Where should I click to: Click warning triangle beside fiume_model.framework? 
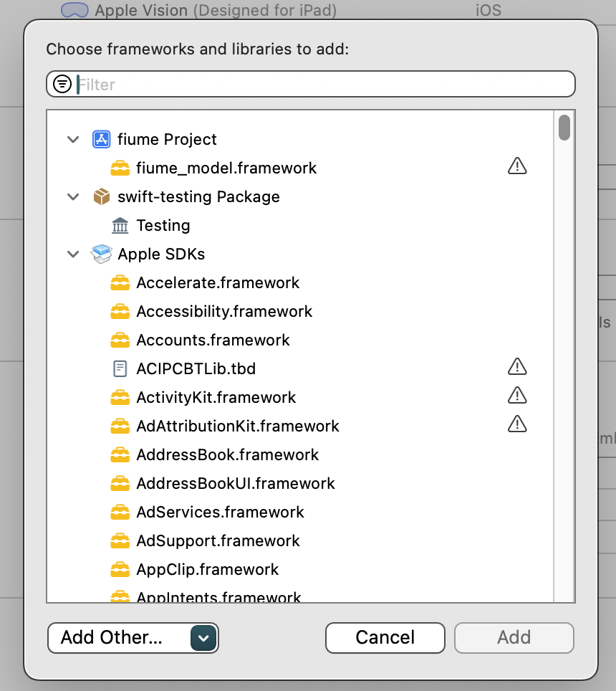[x=517, y=166]
